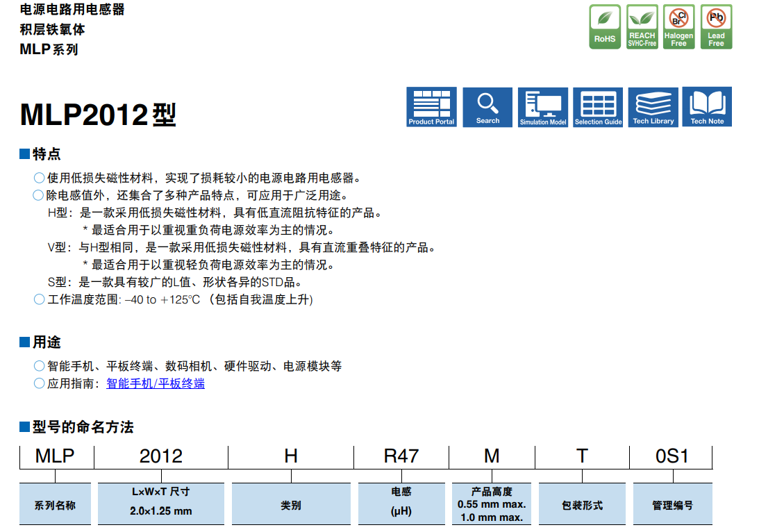Click the MLP2012型 page title
This screenshot has width=759, height=532.
(x=98, y=115)
